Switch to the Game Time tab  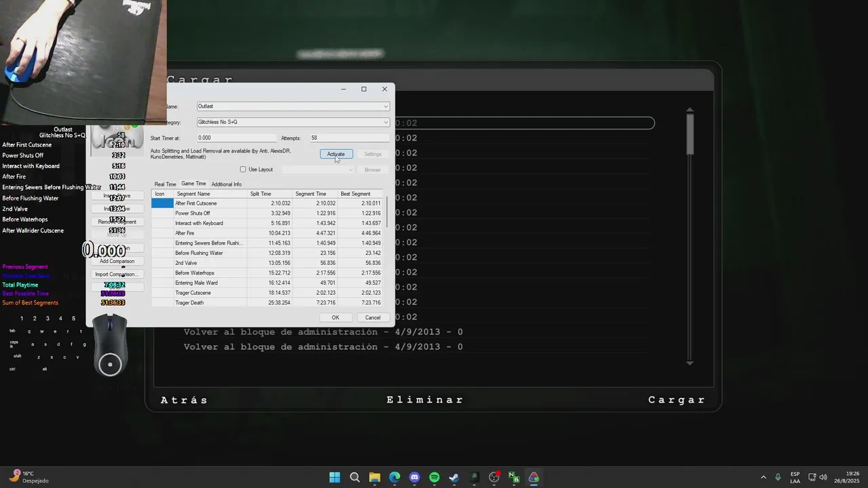193,184
